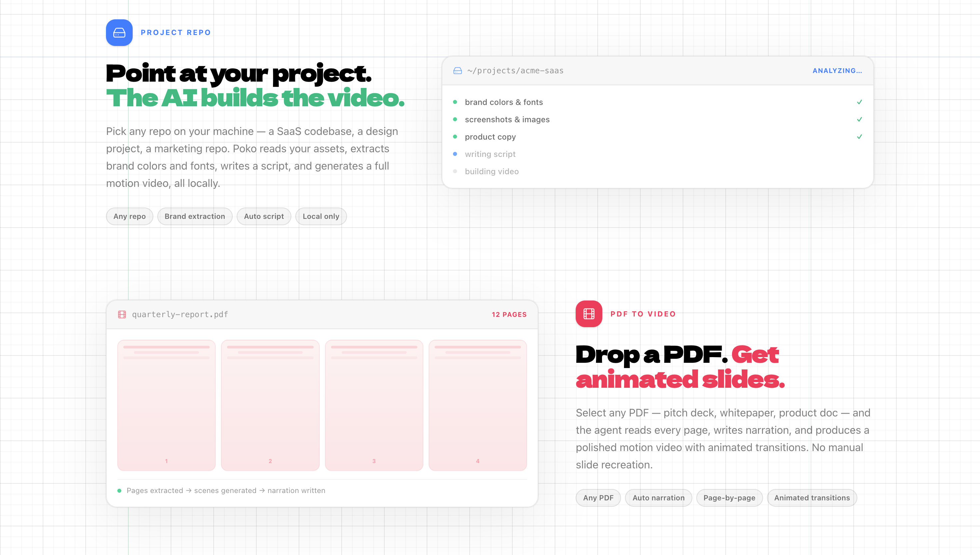Click the PDF TO VIDEO label
This screenshot has width=980, height=555.
(643, 314)
